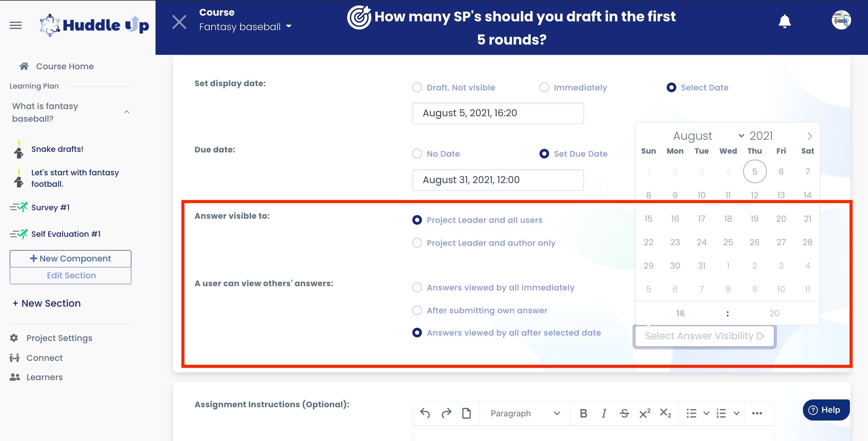Open more editor options ellipsis
868x441 pixels.
[757, 413]
